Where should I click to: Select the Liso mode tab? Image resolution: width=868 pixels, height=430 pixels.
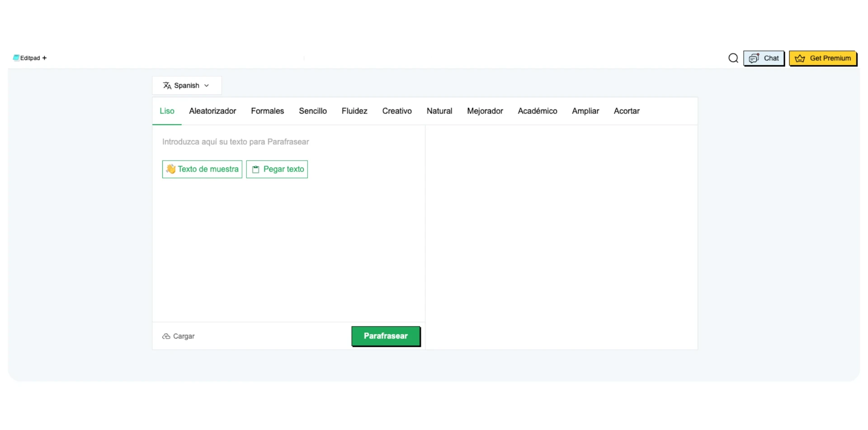point(167,111)
